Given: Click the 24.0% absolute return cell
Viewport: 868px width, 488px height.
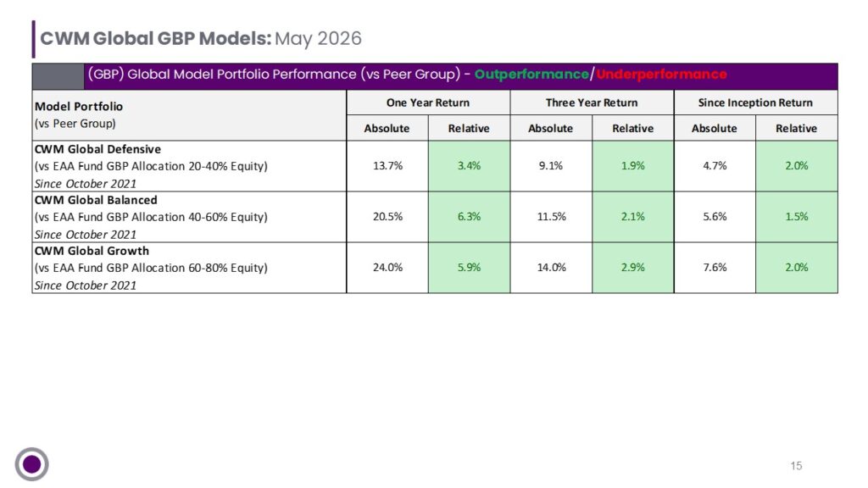Looking at the screenshot, I should (x=387, y=268).
